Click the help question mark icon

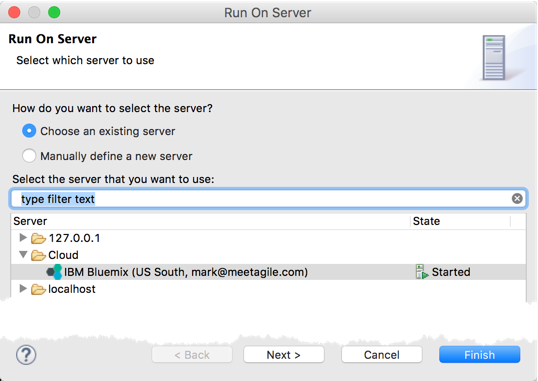26,355
